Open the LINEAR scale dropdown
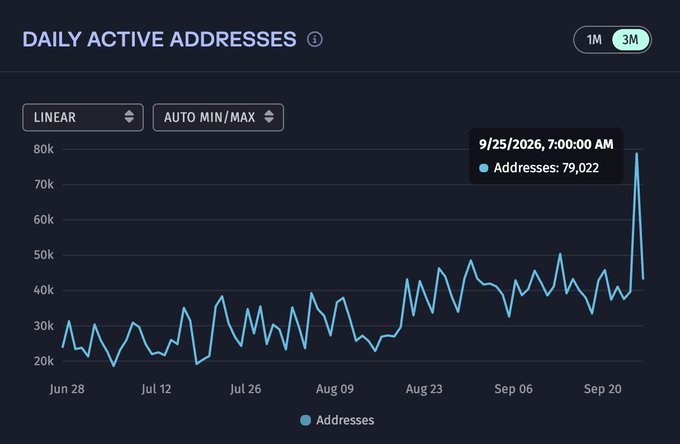 [x=83, y=117]
